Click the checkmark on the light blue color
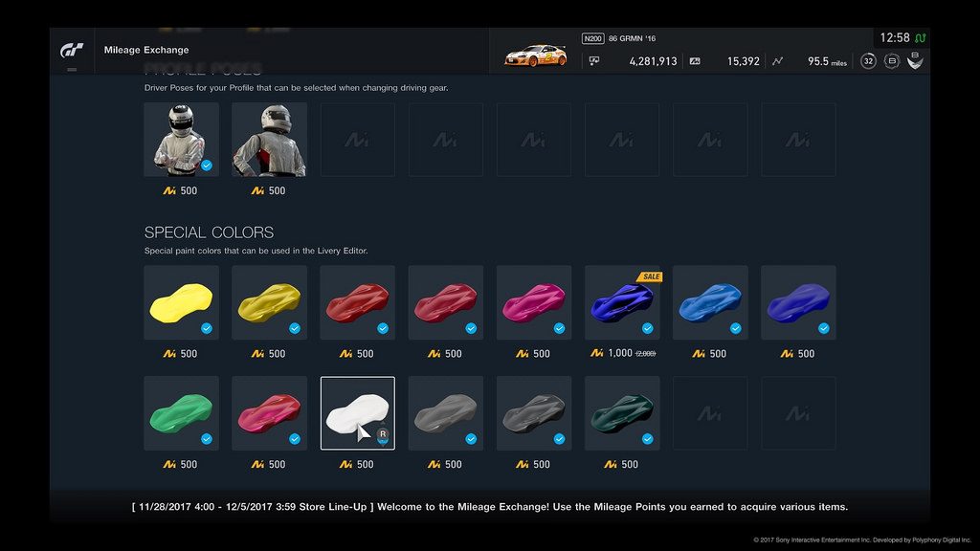This screenshot has height=551, width=980. click(736, 329)
